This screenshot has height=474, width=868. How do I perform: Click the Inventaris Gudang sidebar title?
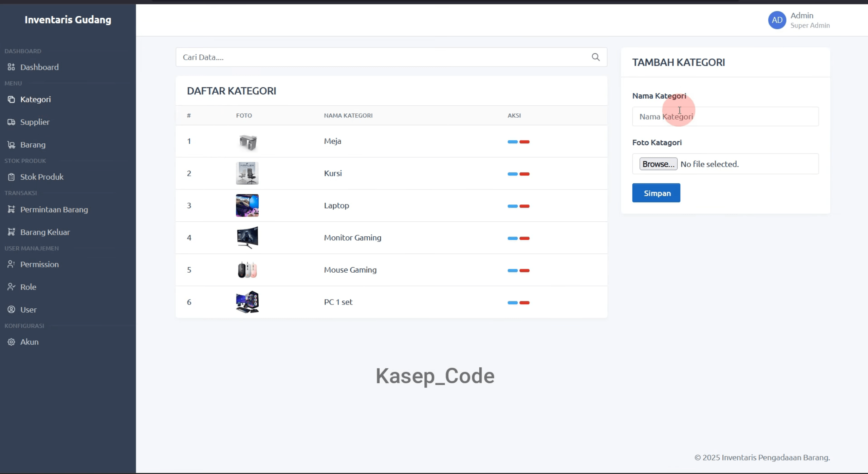pyautogui.click(x=68, y=20)
